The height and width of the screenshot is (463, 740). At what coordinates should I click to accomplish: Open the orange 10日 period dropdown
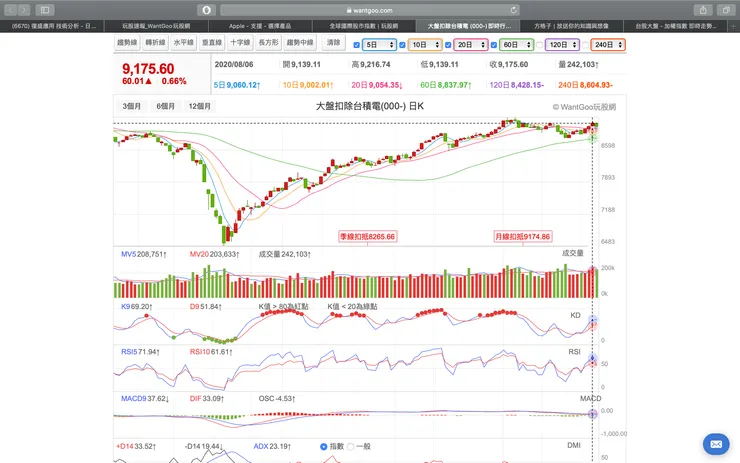point(425,45)
